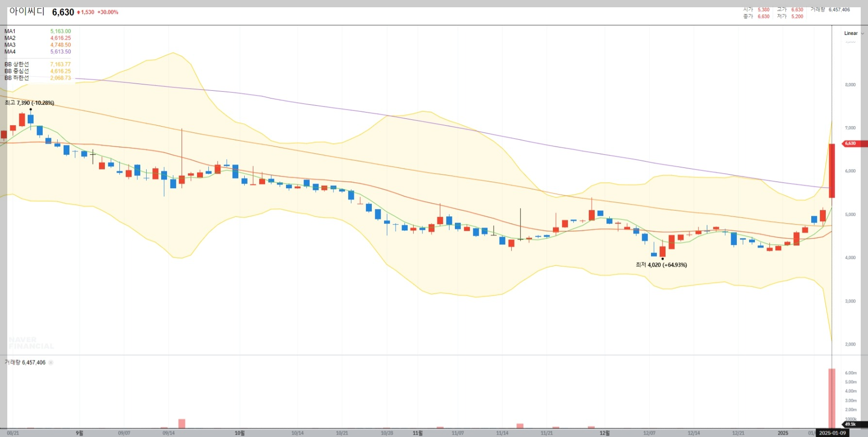Click the 최저 4,020 low price label
Screen dimensions: 868x437
[661, 265]
